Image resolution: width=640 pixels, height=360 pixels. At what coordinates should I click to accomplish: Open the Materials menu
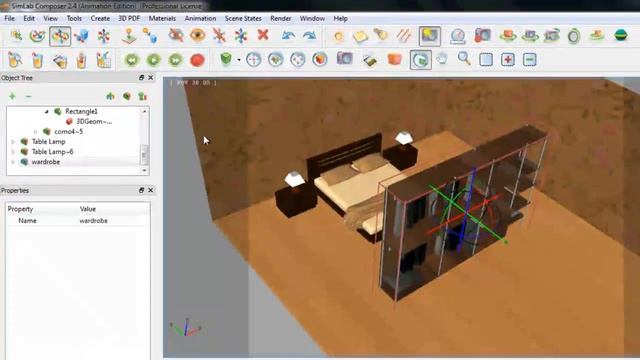[162, 18]
